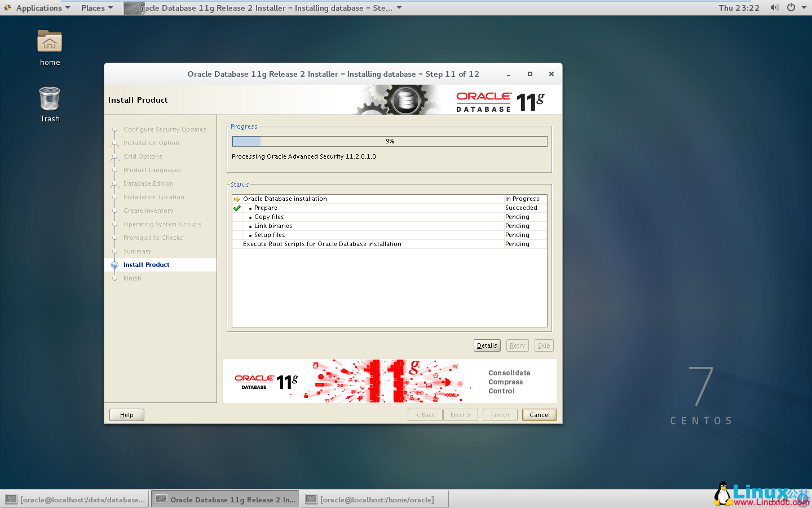
Task: Click the power icon in top panel
Action: (791, 7)
